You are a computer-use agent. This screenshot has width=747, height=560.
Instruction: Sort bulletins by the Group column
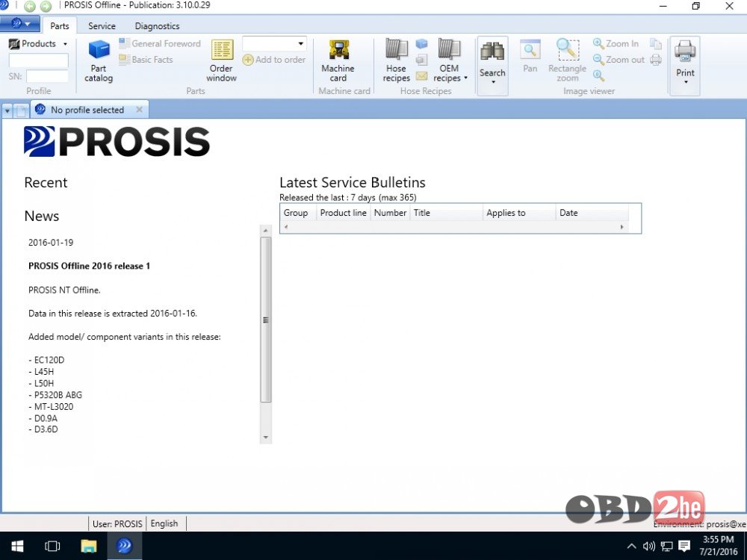click(x=298, y=213)
